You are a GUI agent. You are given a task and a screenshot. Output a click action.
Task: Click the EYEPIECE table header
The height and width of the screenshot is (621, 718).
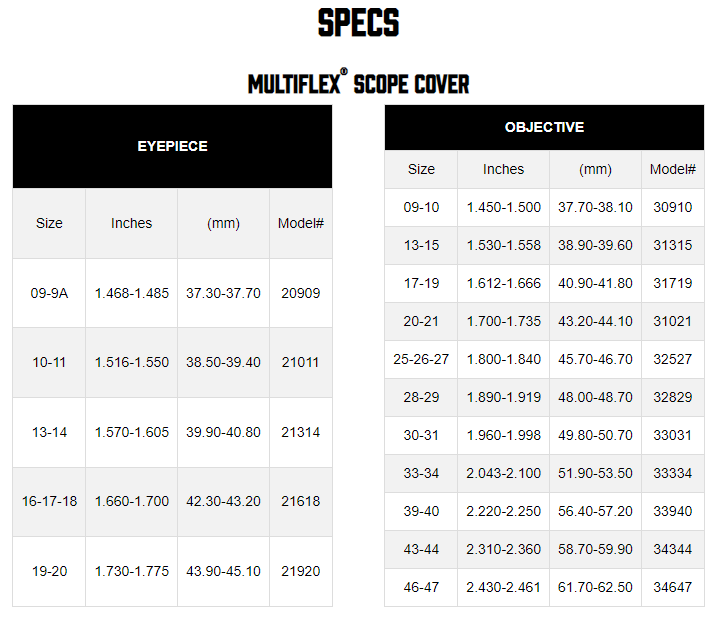click(x=172, y=146)
